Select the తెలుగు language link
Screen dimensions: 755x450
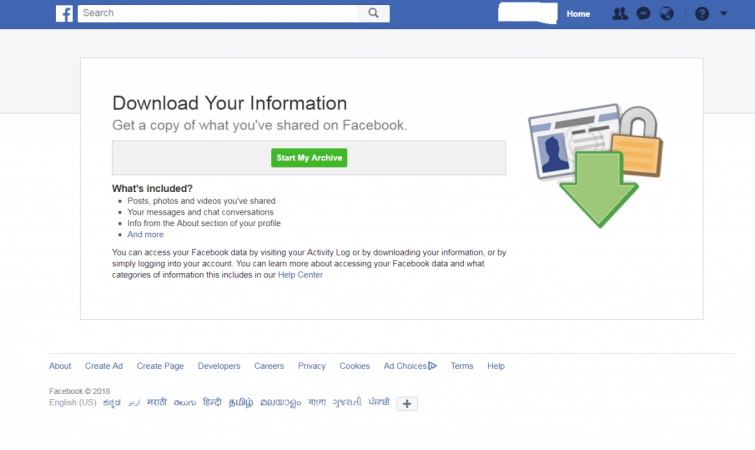(185, 402)
